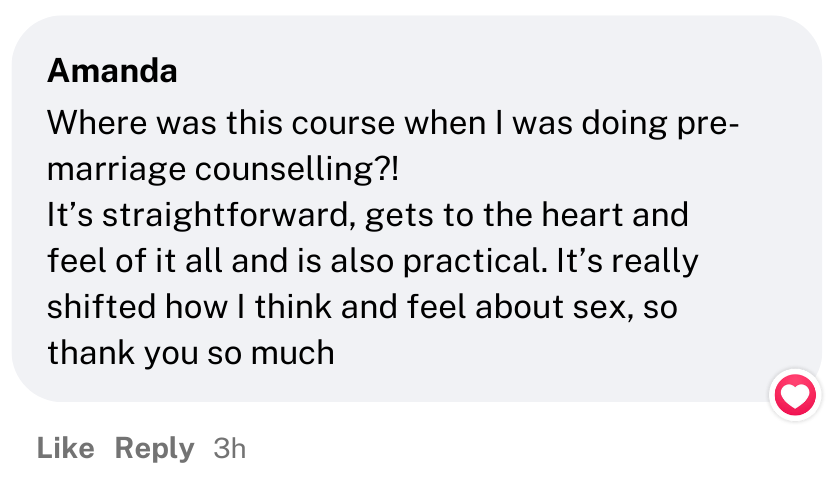Click the 3h timestamp link
This screenshot has height=484, width=835.
(x=229, y=448)
